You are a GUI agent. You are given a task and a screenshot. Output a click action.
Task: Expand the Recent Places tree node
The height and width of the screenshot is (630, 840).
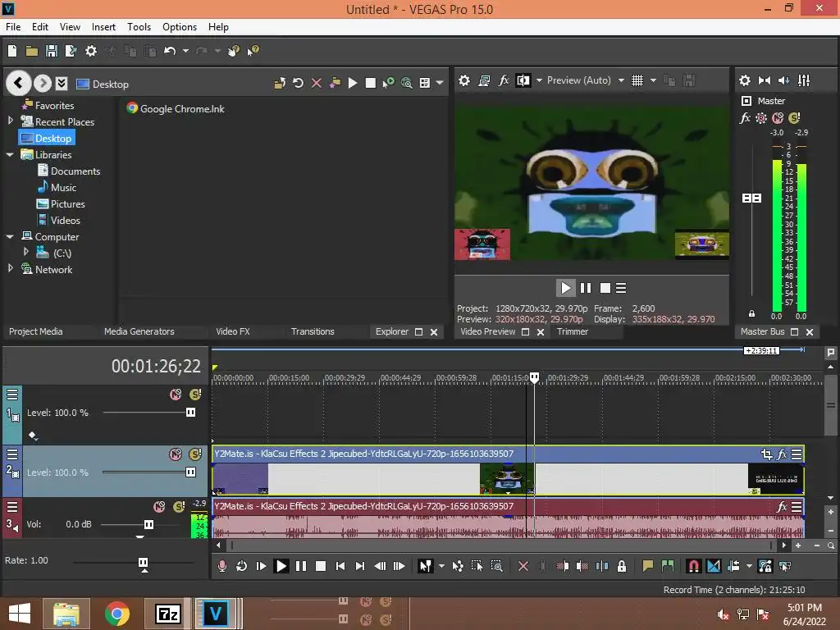point(10,121)
